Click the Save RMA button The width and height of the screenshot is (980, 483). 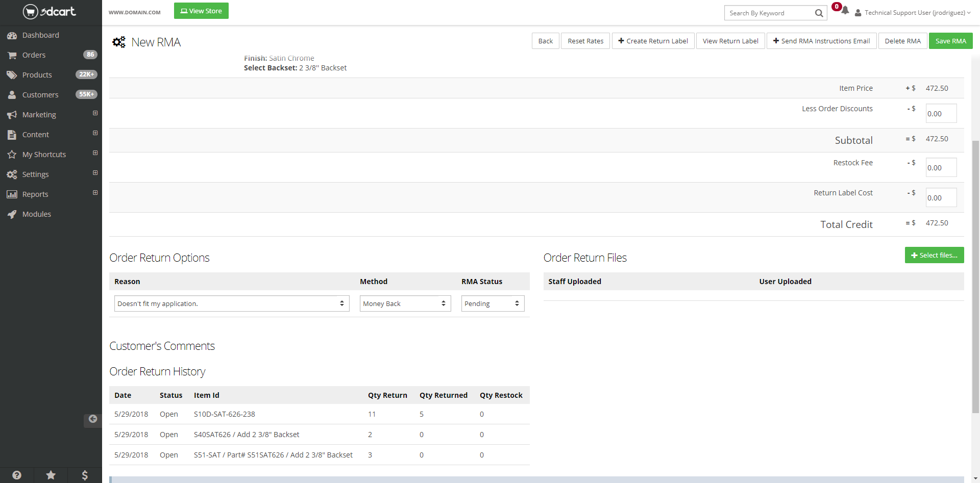(x=950, y=41)
